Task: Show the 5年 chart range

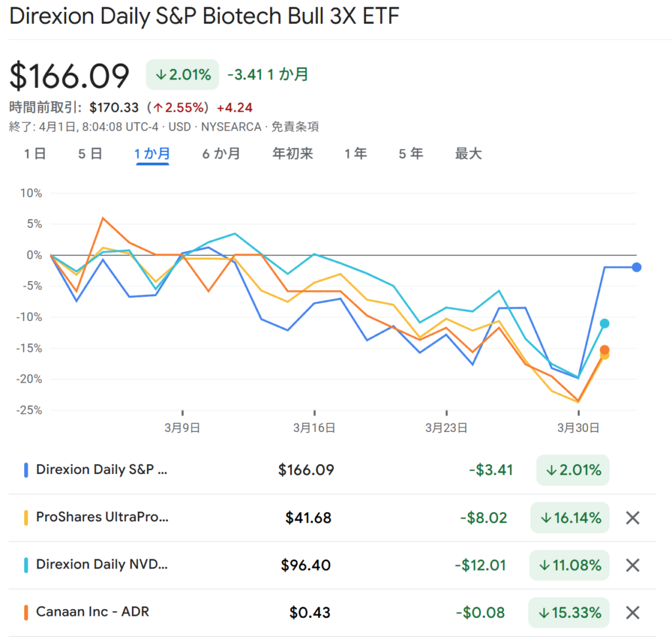Action: (411, 154)
